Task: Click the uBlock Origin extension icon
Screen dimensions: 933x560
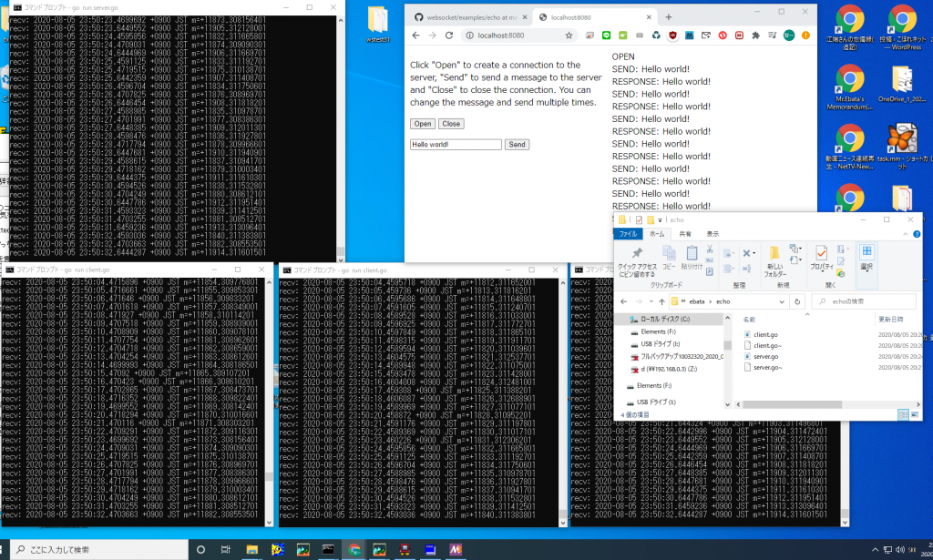Action: (672, 36)
